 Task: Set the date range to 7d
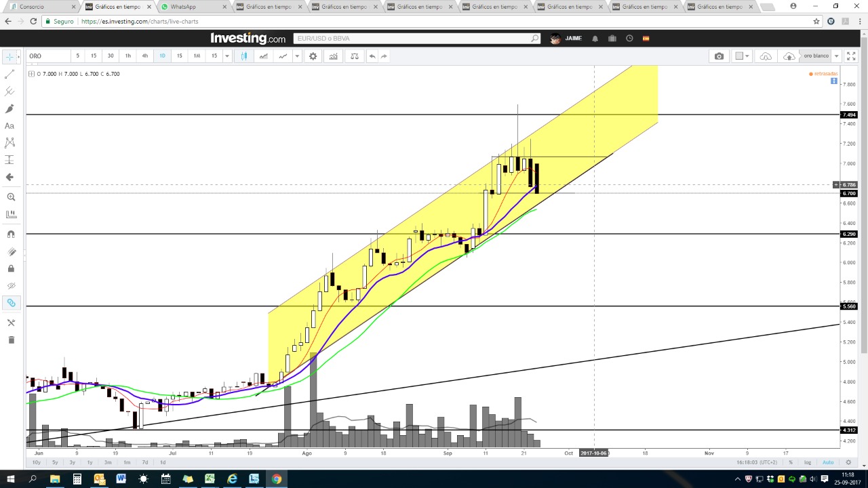[144, 462]
